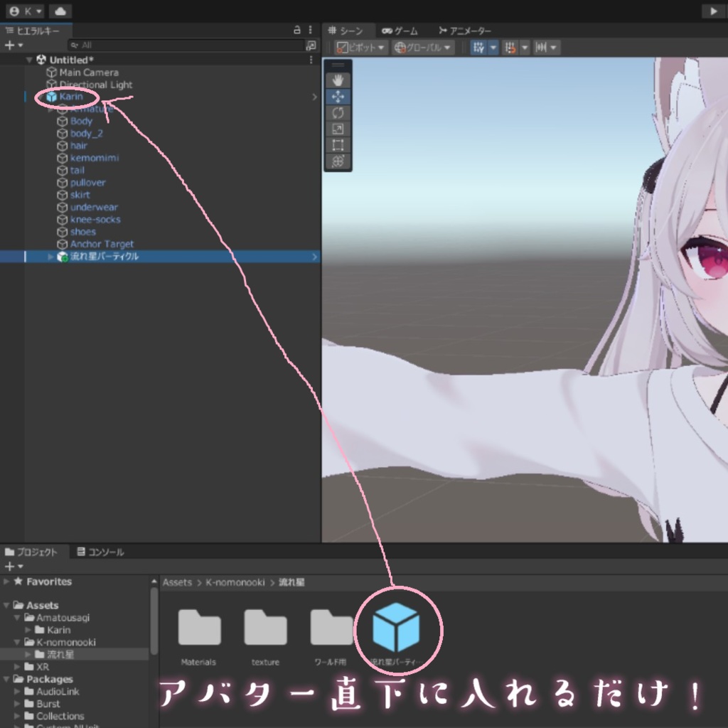Select the Rect tool
Viewport: 728px width, 728px height.
338,145
